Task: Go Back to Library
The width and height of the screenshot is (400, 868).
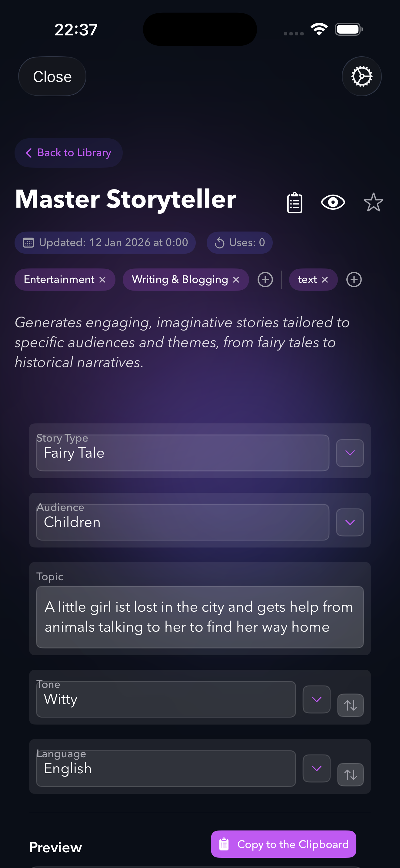Action: 68,153
